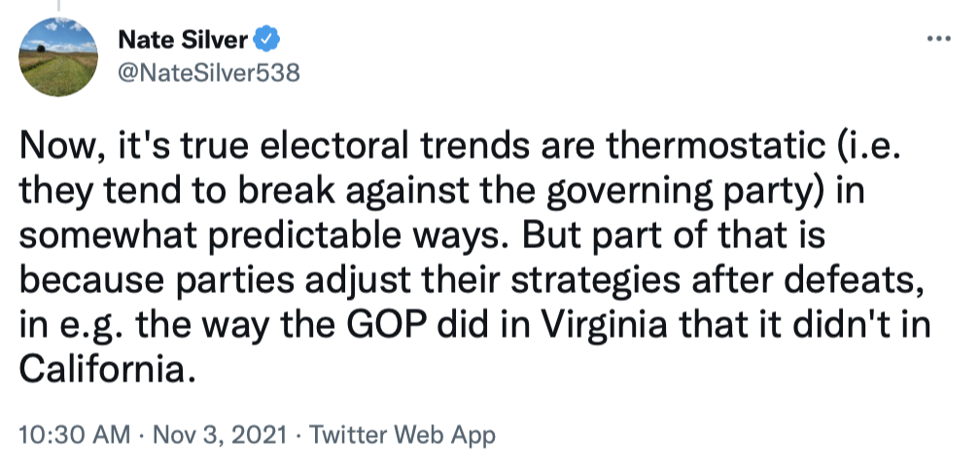Click the word "somewhat" in the tweet
The width and height of the screenshot is (980, 469).
tap(110, 238)
